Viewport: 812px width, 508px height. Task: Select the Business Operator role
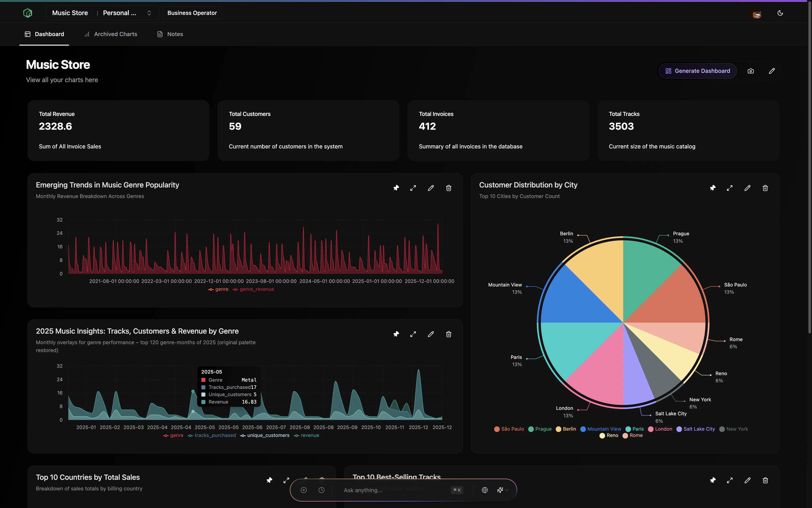(x=192, y=13)
